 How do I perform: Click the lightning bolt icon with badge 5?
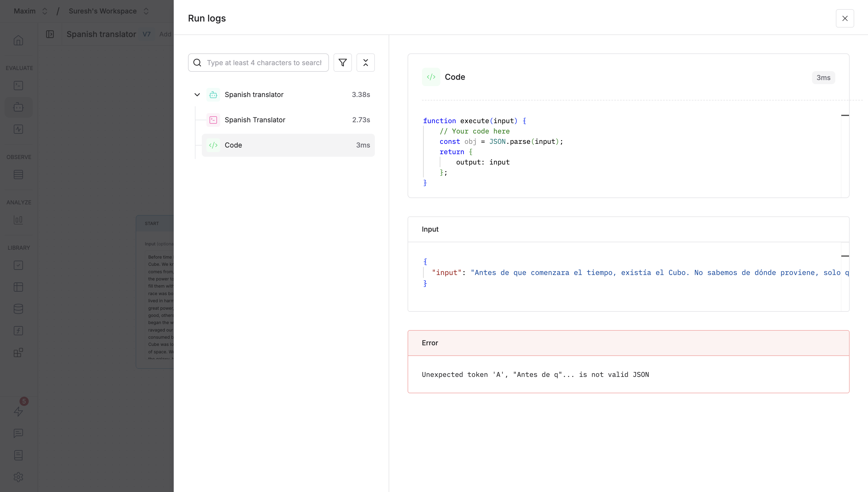pyautogui.click(x=18, y=411)
